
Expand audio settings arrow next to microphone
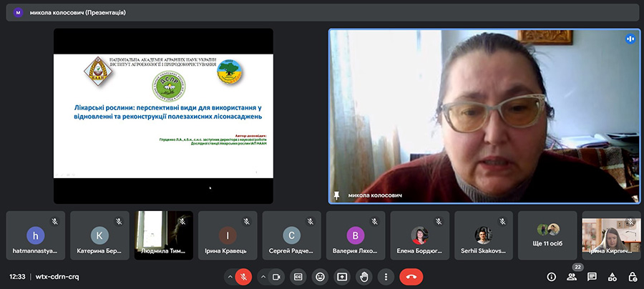pos(230,277)
